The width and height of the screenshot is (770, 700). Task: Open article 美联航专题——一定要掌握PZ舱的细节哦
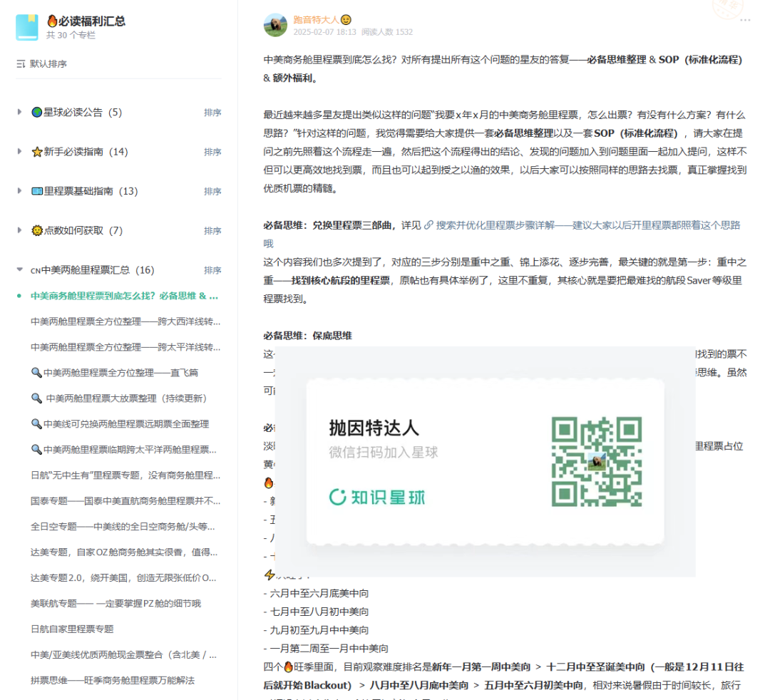pos(116,603)
